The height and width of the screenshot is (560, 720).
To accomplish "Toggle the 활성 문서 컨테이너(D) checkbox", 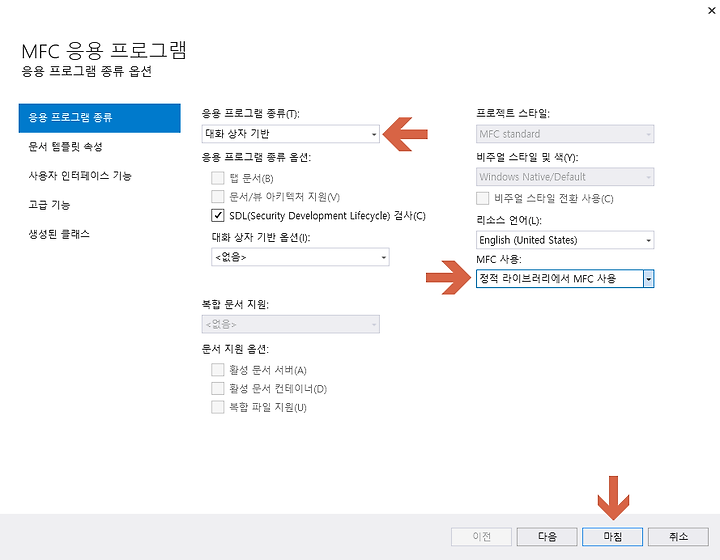I will (218, 389).
